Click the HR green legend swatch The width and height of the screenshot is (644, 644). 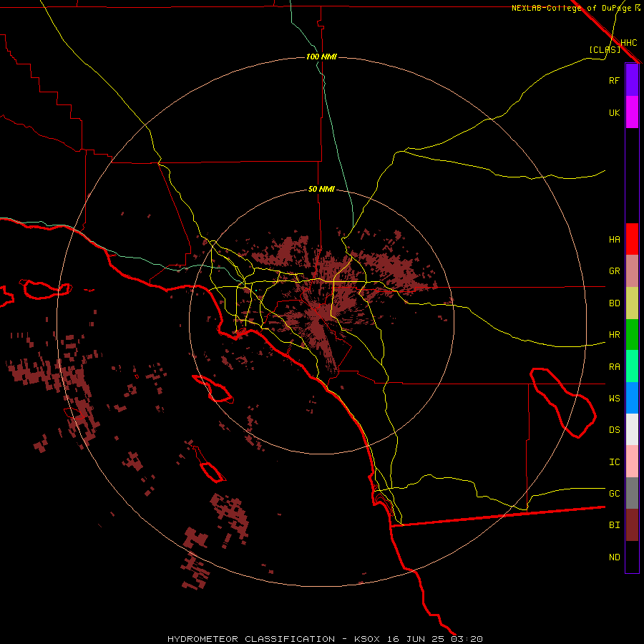coord(632,335)
